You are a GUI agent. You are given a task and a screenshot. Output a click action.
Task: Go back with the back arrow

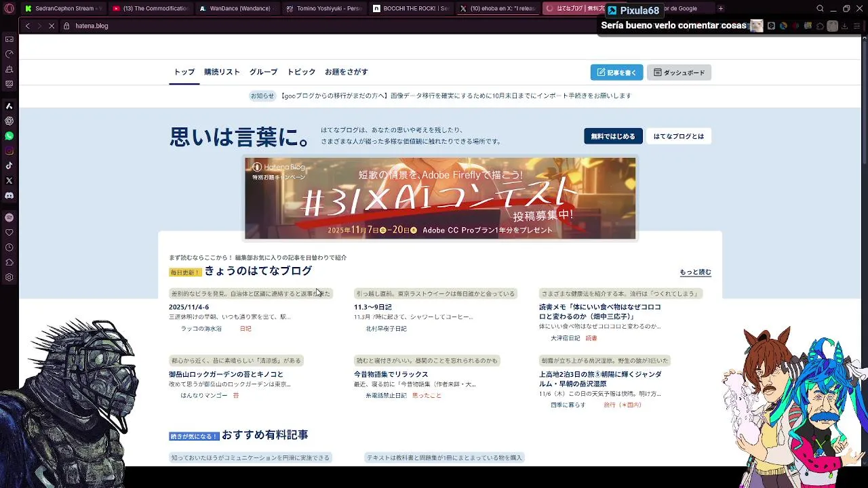click(27, 26)
